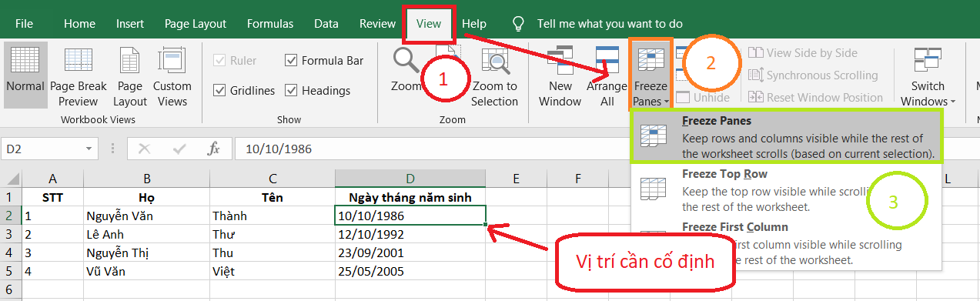Switch to Normal workbook view

pyautogui.click(x=25, y=76)
